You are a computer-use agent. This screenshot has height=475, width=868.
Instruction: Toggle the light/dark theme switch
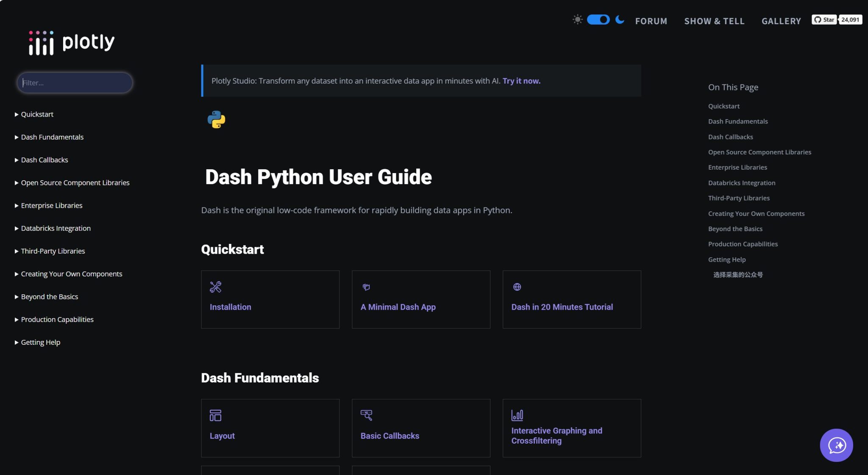(598, 20)
